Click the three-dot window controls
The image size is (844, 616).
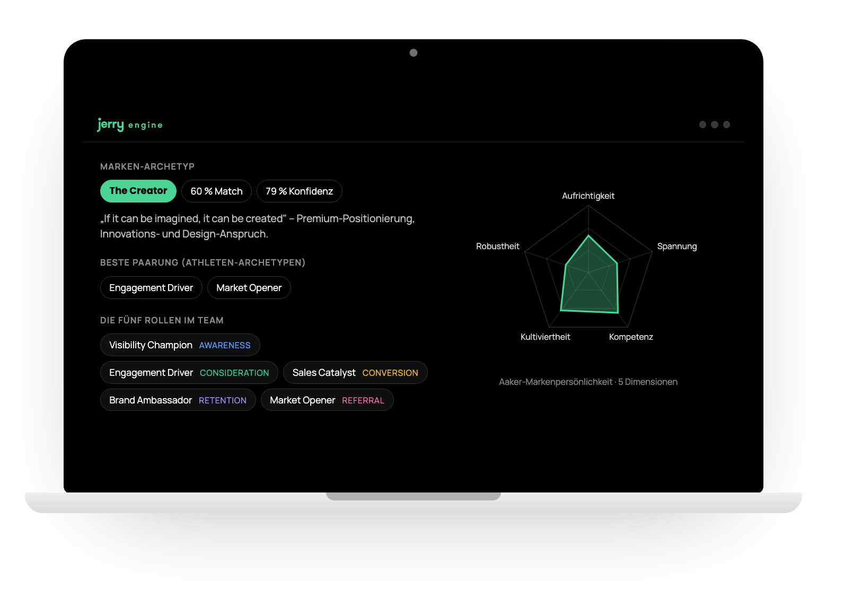[x=715, y=125]
